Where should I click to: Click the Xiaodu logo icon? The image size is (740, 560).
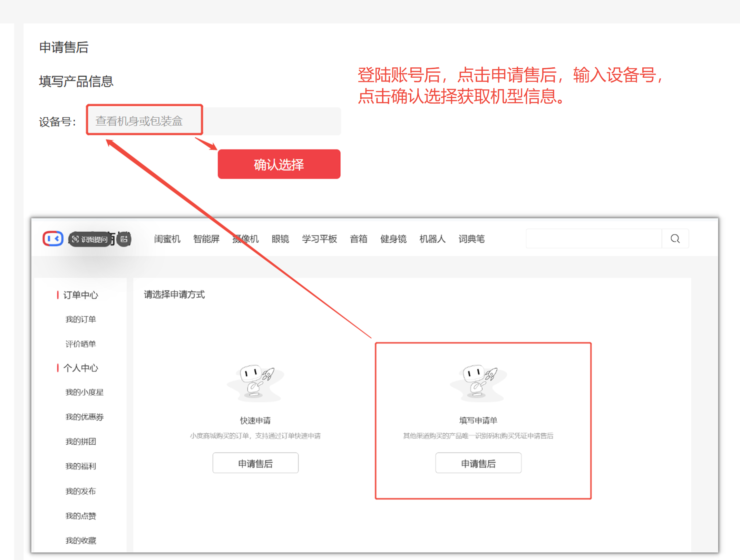click(x=53, y=239)
